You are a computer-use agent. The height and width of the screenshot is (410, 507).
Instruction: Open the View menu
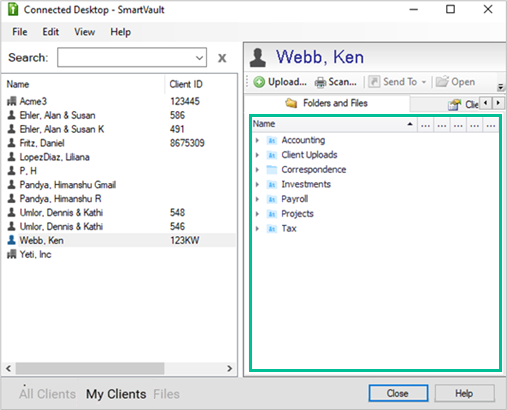tap(84, 32)
